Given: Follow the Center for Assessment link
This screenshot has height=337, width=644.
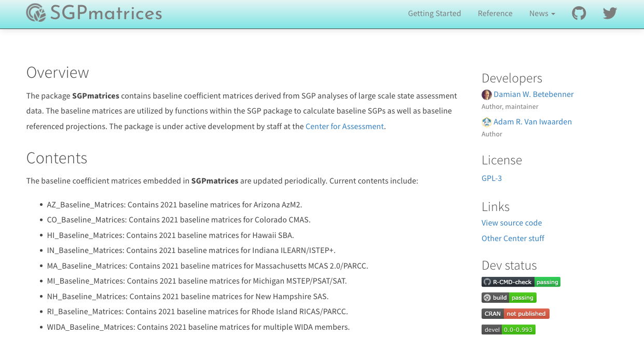Looking at the screenshot, I should [345, 126].
